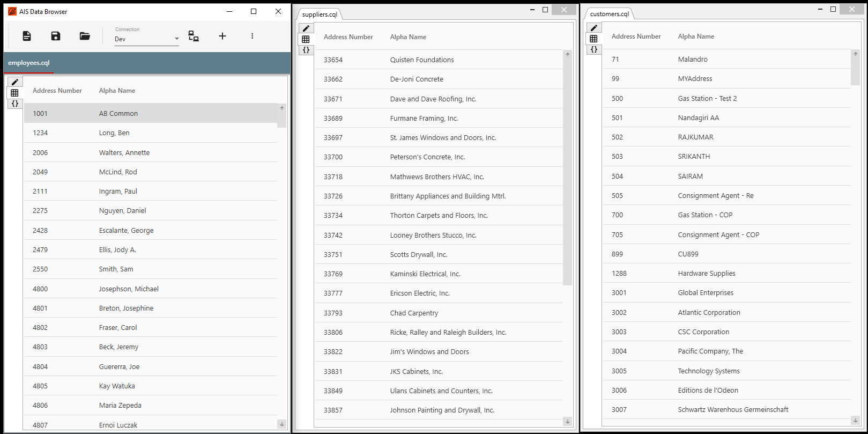This screenshot has width=868, height=434.
Task: Click Alpha Name column header in customers
Action: point(696,36)
